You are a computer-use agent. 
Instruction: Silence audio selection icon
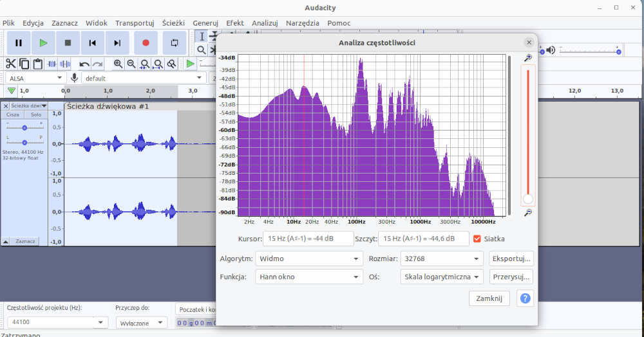tap(65, 64)
